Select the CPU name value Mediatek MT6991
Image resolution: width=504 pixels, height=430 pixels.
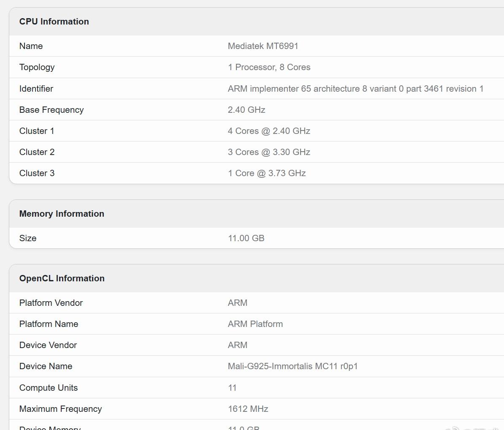pyautogui.click(x=263, y=46)
